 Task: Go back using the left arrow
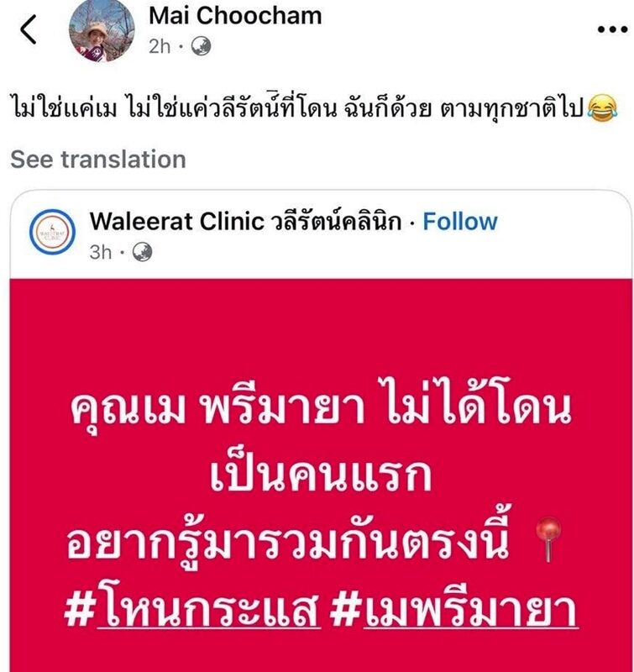29,29
